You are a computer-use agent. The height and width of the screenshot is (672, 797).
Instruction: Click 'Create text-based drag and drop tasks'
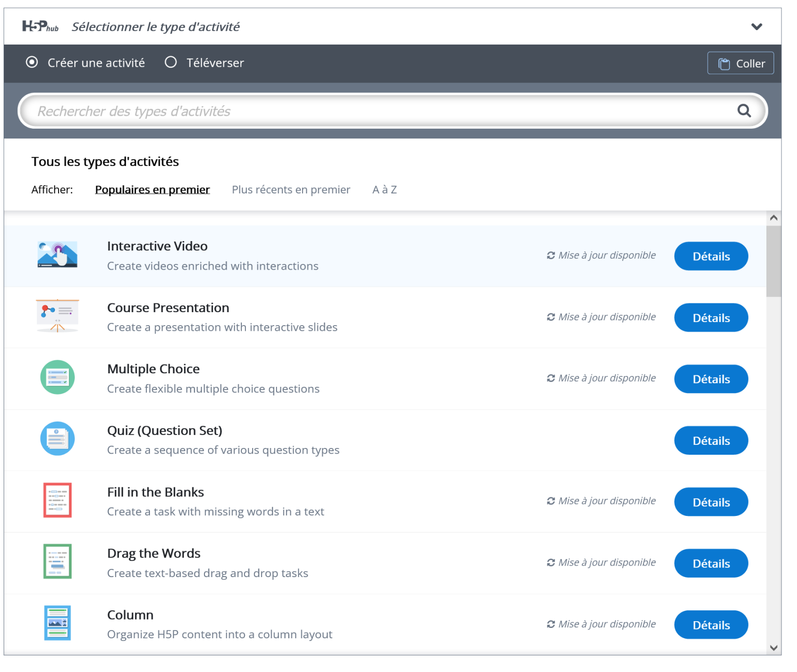tap(208, 573)
